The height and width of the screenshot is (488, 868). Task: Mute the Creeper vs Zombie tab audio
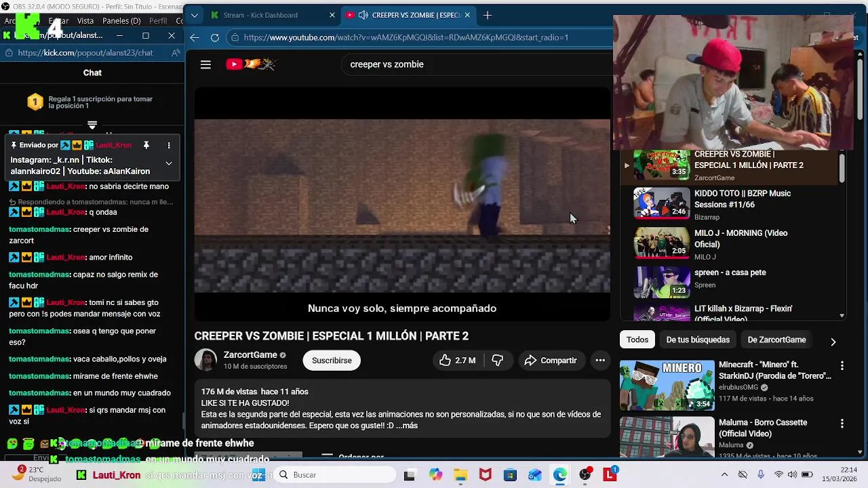[363, 15]
